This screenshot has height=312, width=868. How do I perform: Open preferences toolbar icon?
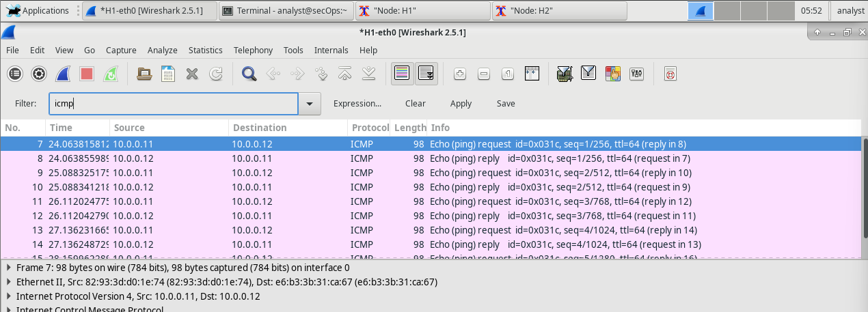tap(636, 74)
